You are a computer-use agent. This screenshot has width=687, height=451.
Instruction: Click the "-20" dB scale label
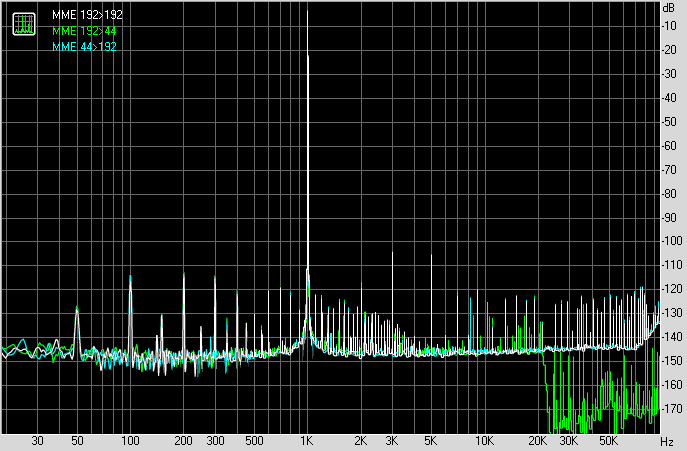point(669,50)
